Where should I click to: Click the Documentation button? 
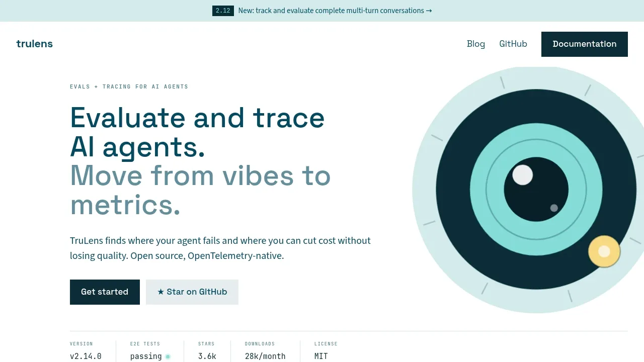pyautogui.click(x=585, y=44)
